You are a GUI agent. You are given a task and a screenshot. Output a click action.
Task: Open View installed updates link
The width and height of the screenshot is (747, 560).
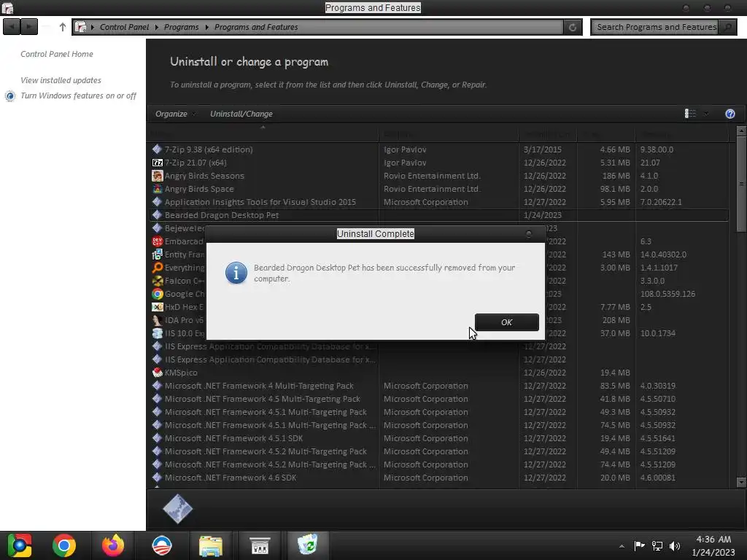(61, 80)
